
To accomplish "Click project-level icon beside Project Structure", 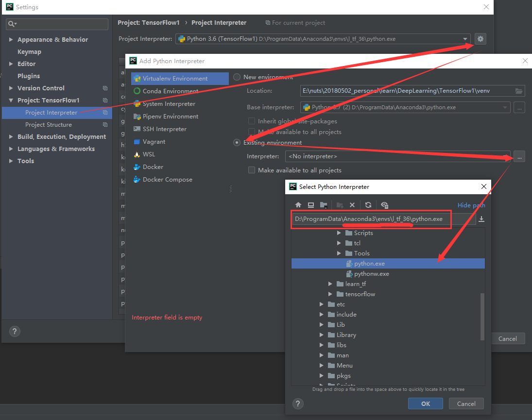I will tap(105, 125).
